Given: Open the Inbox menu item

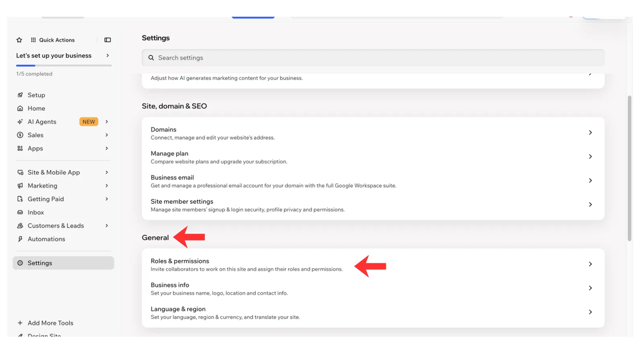Looking at the screenshot, I should pyautogui.click(x=63, y=212).
